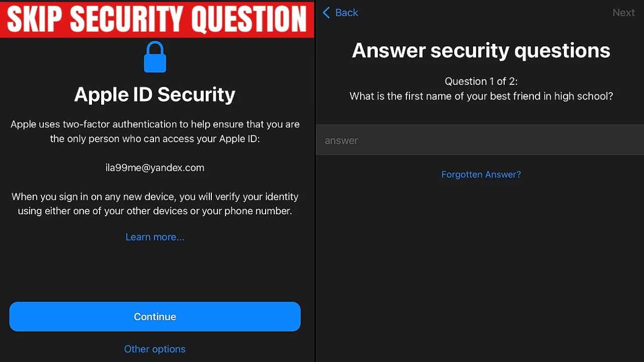The height and width of the screenshot is (362, 644).
Task: Click the Forgotten Answer? link
Action: coord(481,174)
